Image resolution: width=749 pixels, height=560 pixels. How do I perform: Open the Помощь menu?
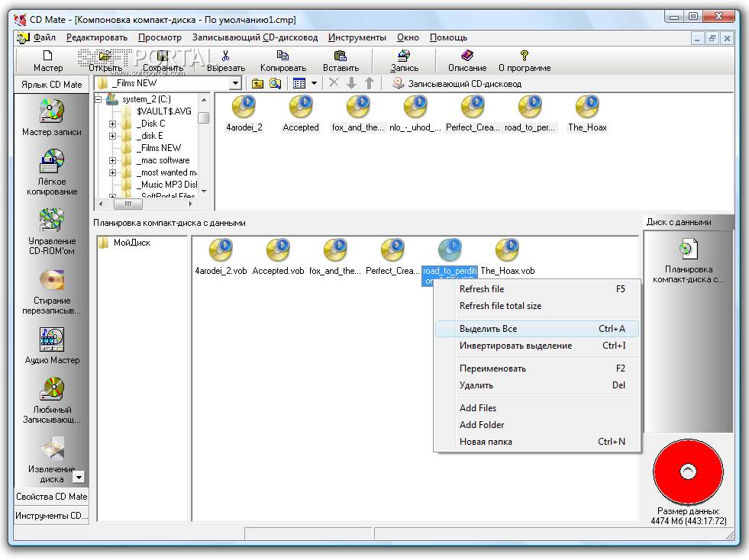coord(448,37)
